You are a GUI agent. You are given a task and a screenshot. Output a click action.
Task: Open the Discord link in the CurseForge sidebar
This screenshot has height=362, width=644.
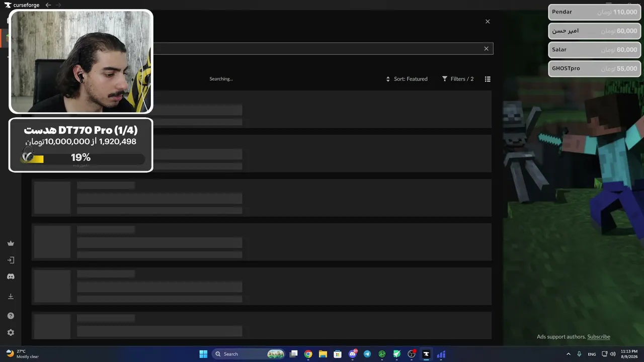(11, 277)
